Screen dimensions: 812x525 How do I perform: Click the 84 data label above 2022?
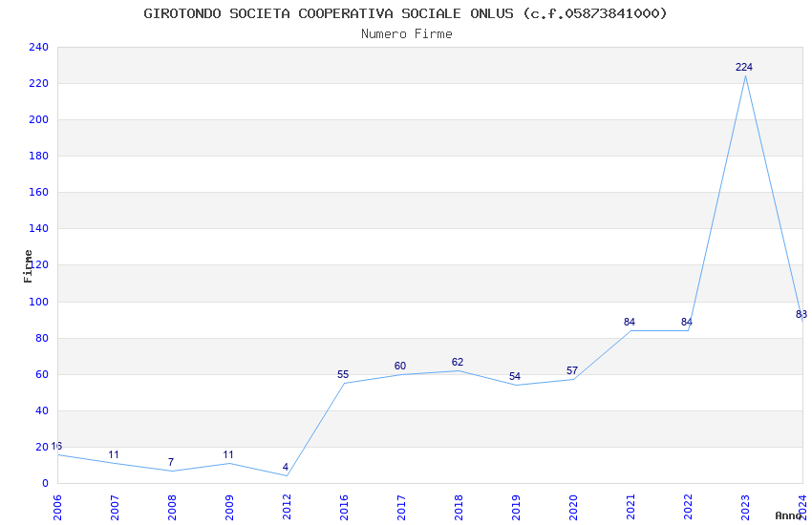tap(687, 322)
